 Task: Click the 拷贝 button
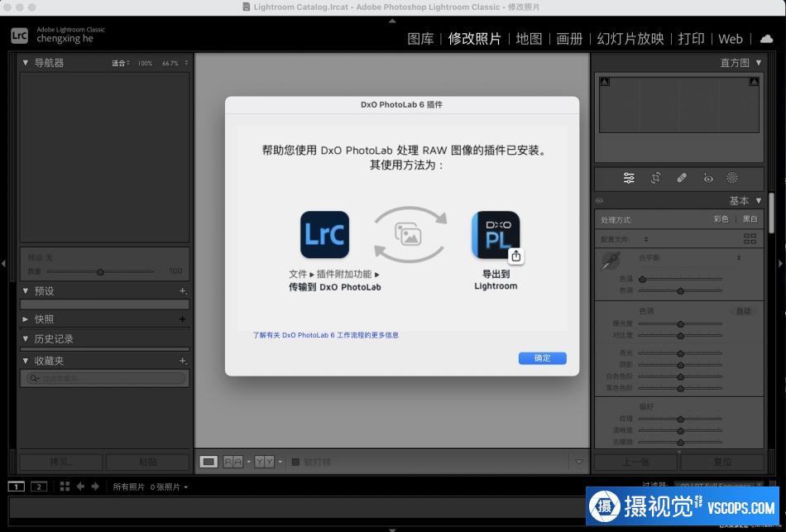click(61, 462)
